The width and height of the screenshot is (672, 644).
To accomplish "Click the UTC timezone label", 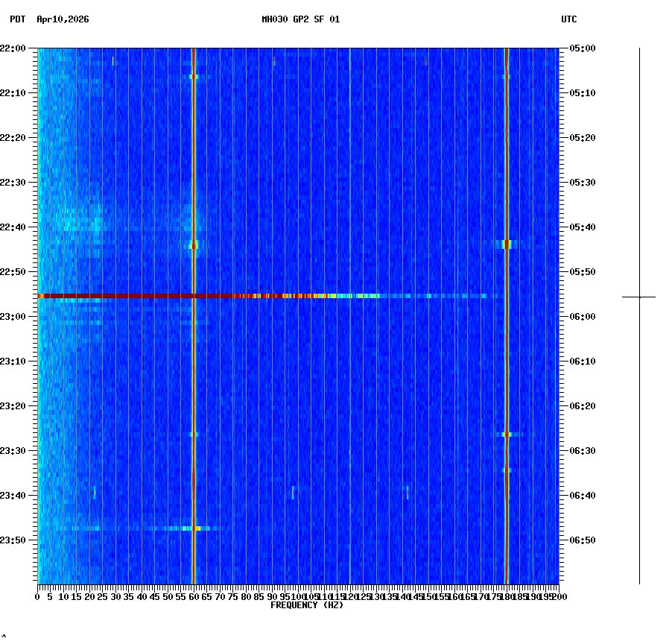I will (569, 20).
